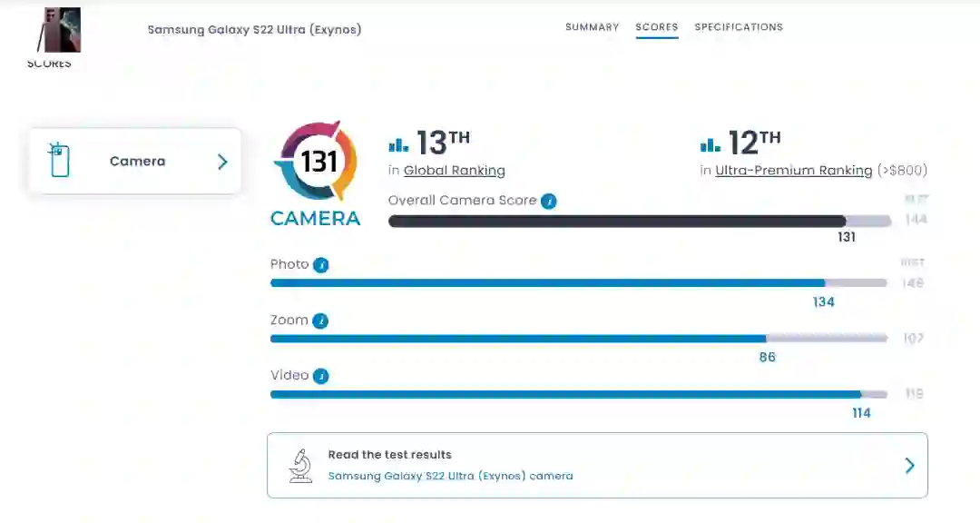Click the Samsung Galaxy S22 Ultra phone thumbnail
The height and width of the screenshot is (523, 980).
point(59,31)
